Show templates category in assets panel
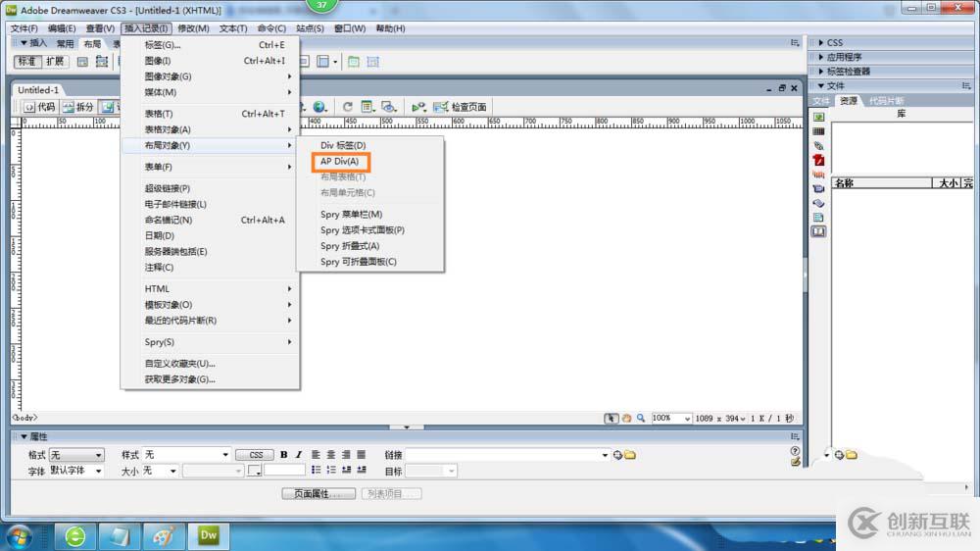Image resolution: width=980 pixels, height=551 pixels. pos(818,218)
